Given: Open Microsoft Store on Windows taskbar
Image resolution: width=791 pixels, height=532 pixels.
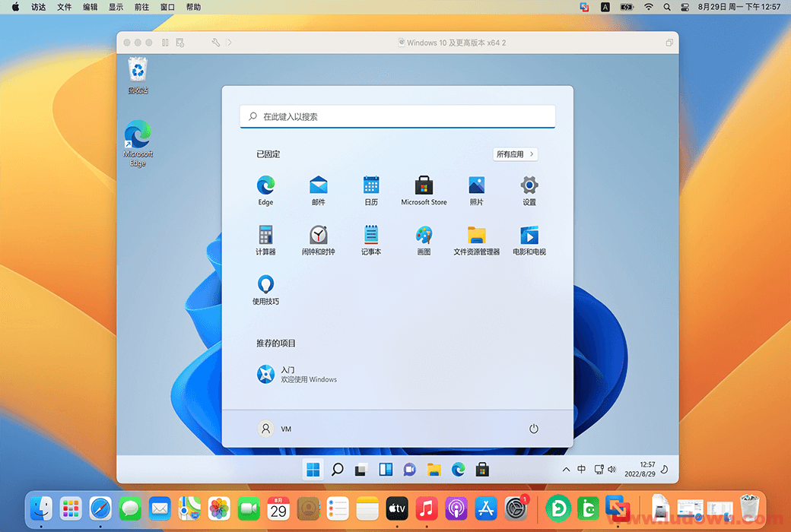Looking at the screenshot, I should pos(482,470).
